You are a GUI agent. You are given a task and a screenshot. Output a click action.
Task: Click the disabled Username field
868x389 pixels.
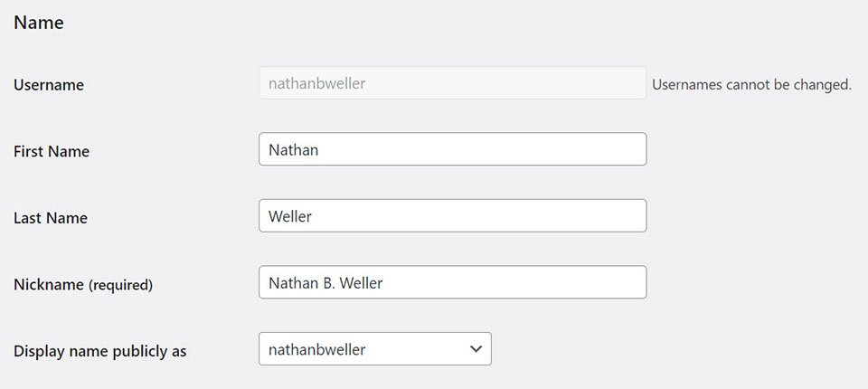tap(452, 83)
